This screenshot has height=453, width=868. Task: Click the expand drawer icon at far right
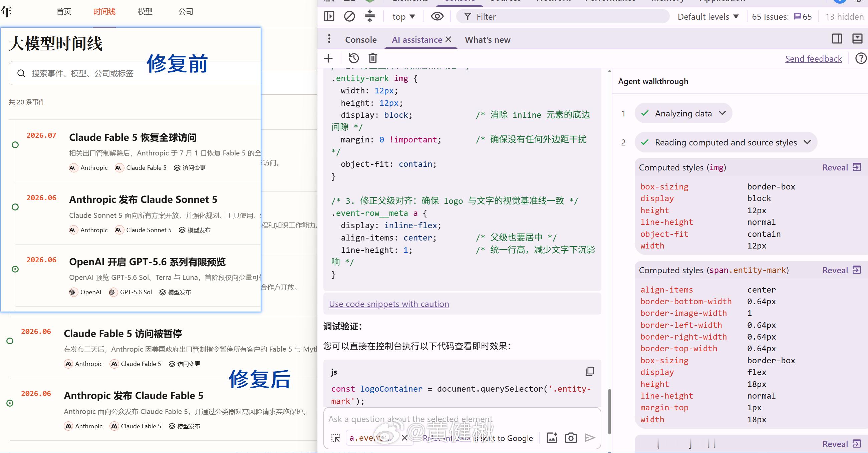857,39
